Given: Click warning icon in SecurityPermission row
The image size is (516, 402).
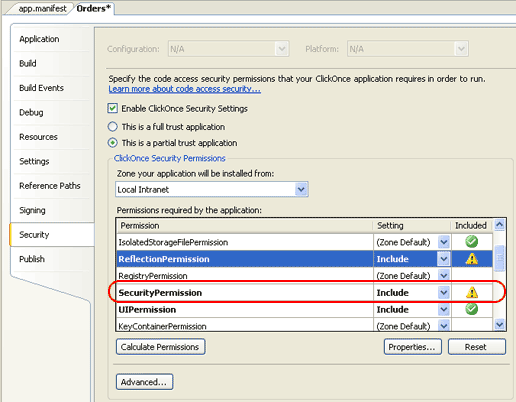Looking at the screenshot, I should coord(472,292).
